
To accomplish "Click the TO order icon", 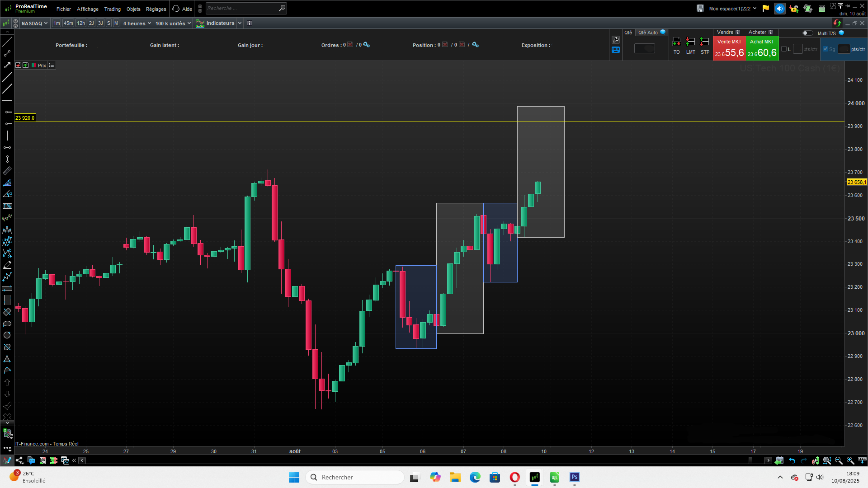I will (676, 42).
